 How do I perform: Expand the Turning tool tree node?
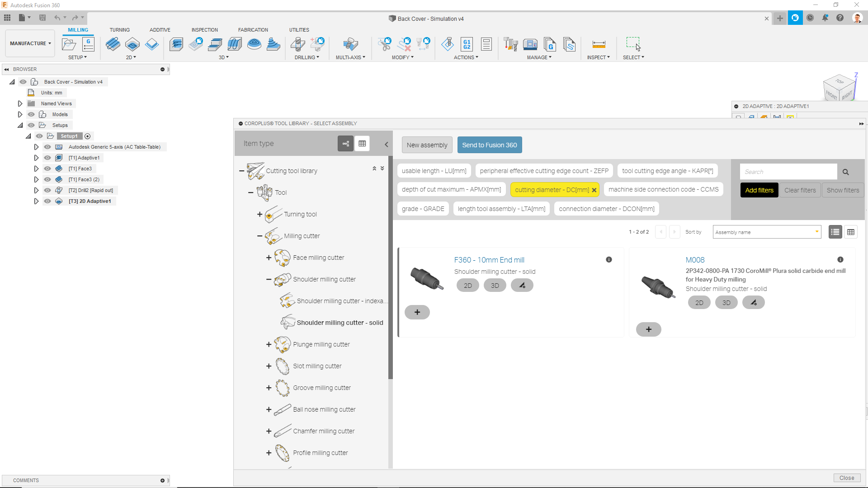259,214
